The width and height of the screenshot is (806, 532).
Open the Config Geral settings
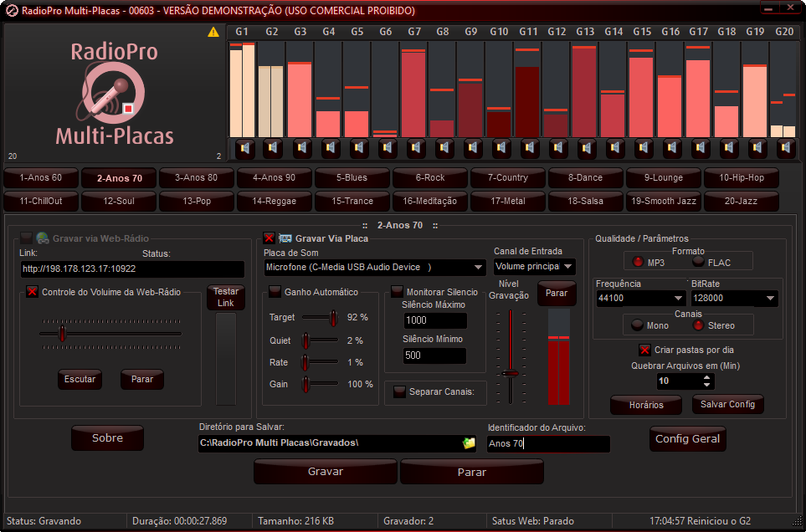pyautogui.click(x=688, y=439)
